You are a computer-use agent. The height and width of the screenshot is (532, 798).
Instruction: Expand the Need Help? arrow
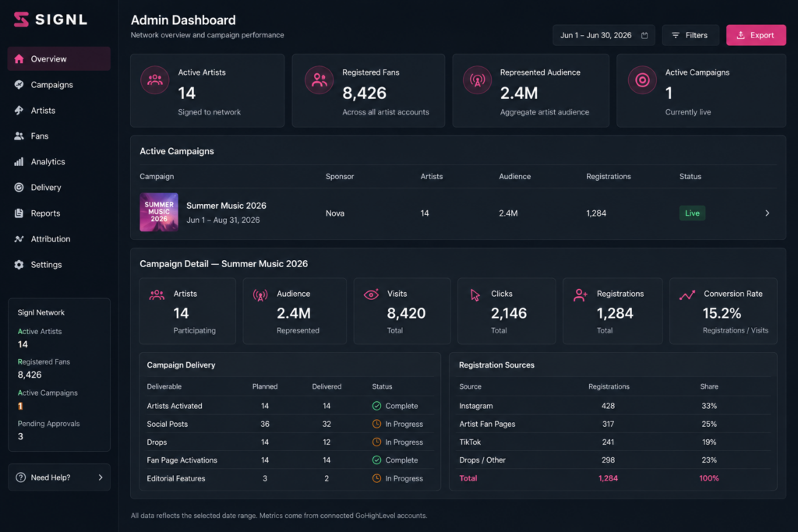pos(101,477)
